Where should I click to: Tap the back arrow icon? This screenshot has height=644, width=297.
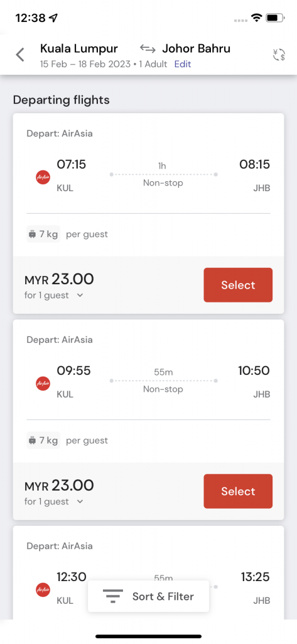[x=20, y=55]
